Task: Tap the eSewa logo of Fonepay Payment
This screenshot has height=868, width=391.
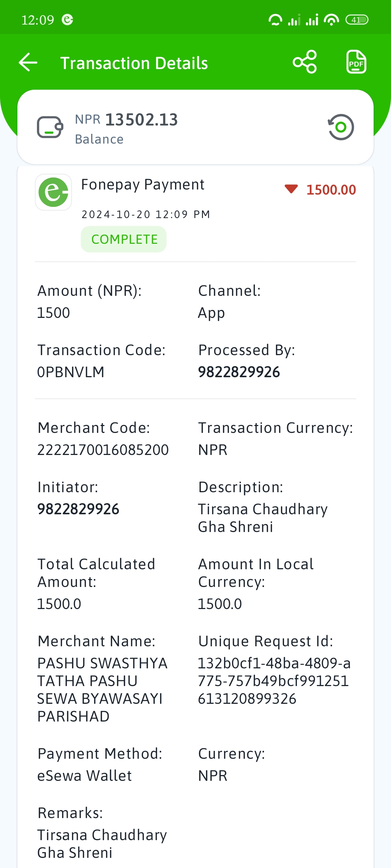Action: coord(53,192)
